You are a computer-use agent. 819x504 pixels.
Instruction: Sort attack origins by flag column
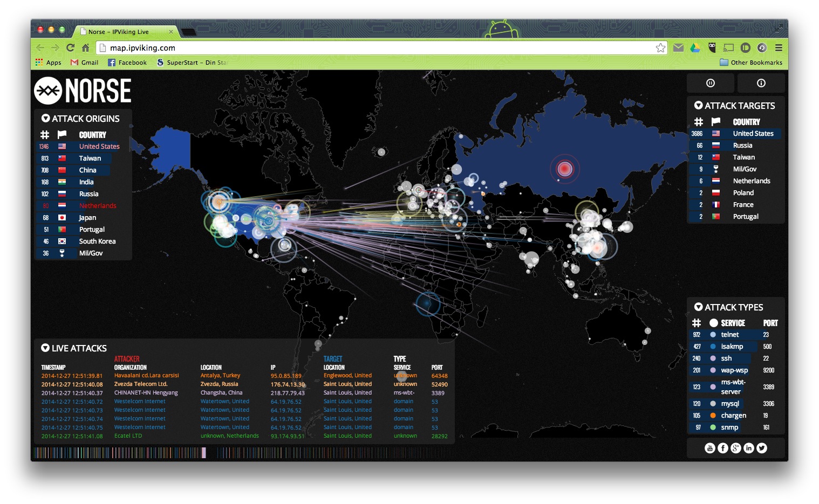(x=62, y=134)
